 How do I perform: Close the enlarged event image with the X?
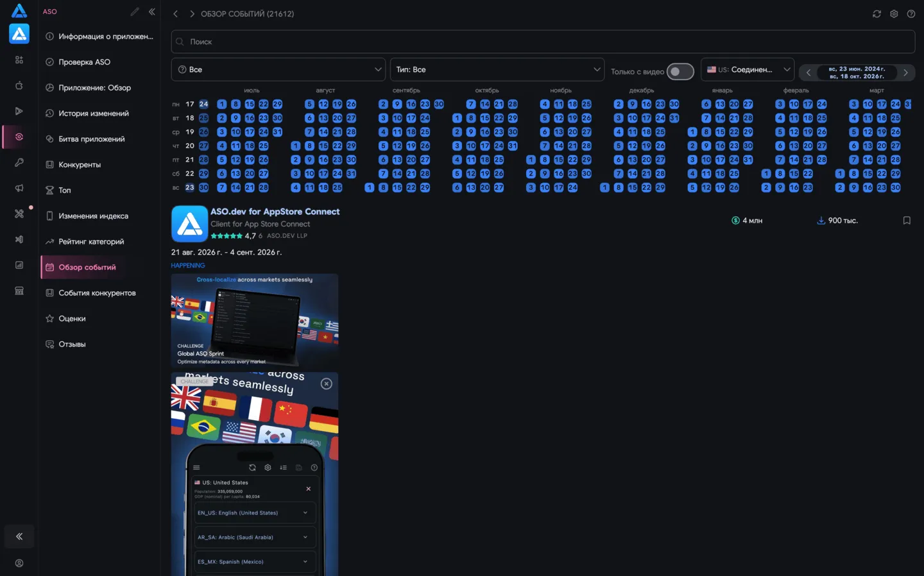(x=327, y=384)
